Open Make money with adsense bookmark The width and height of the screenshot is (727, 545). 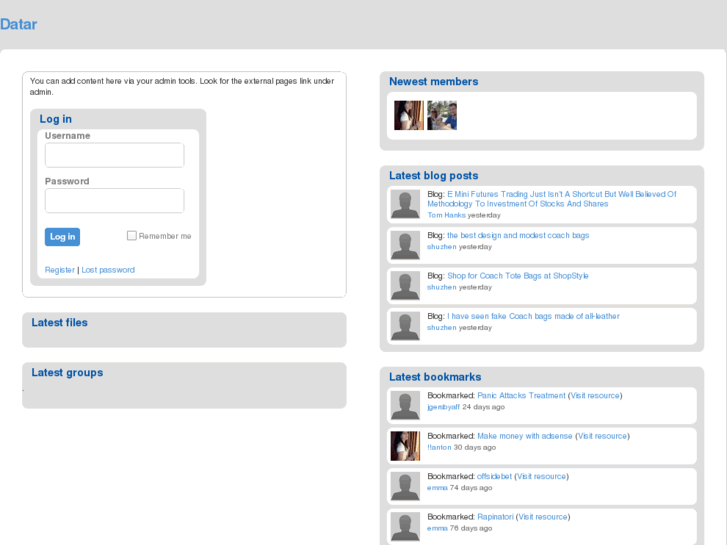pyautogui.click(x=525, y=436)
